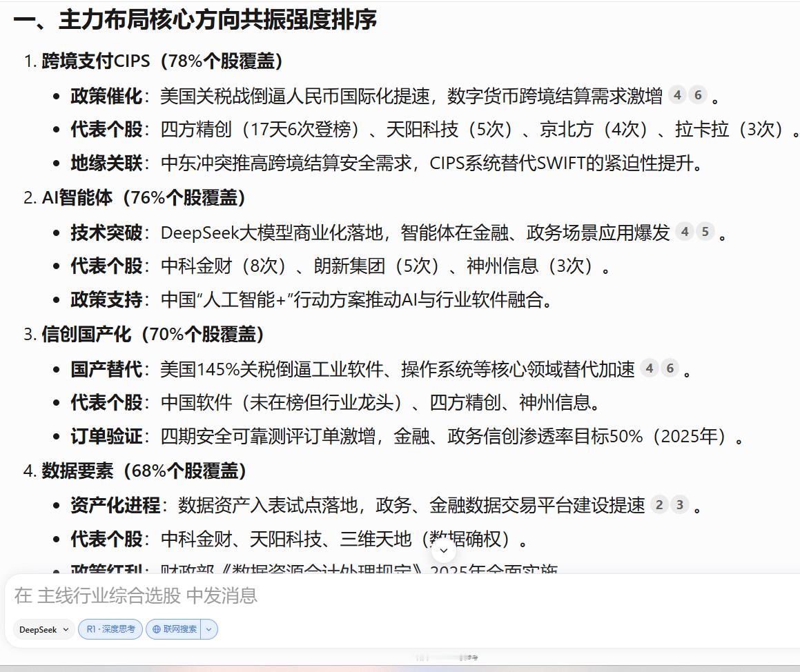
Task: Open citation 5 on the 技术突破 line
Action: [705, 232]
